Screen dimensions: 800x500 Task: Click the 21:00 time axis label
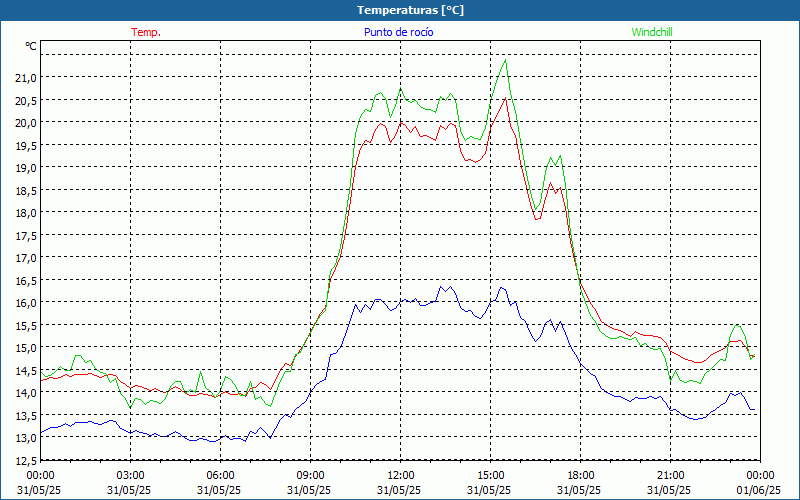tap(670, 476)
